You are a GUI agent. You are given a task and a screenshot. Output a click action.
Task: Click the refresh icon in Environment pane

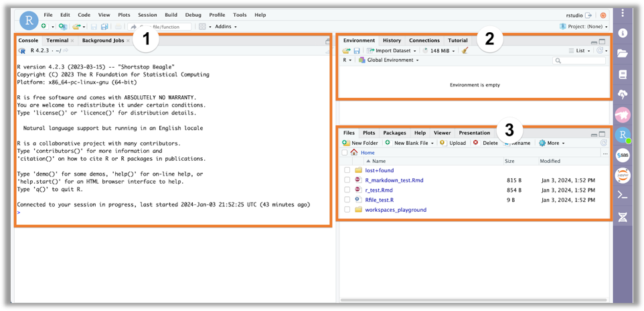(x=600, y=50)
